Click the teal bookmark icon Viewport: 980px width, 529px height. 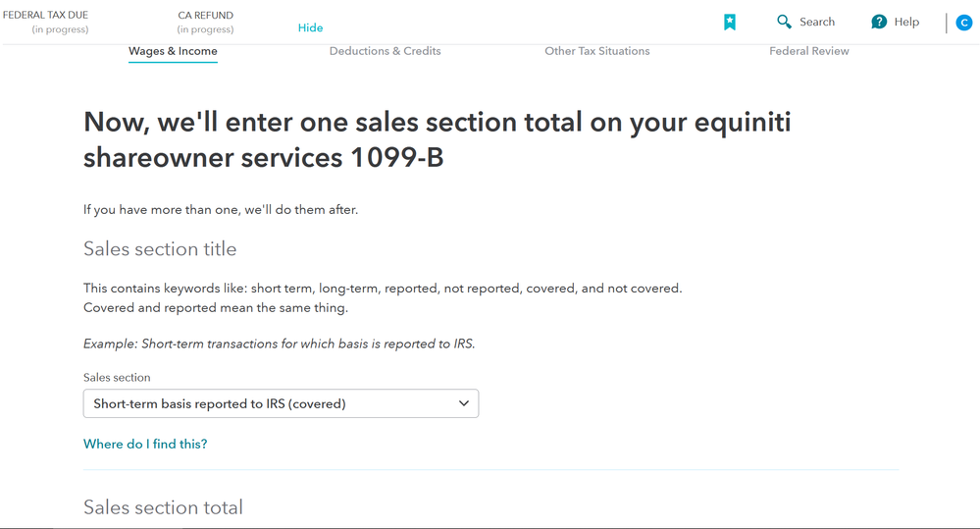730,23
